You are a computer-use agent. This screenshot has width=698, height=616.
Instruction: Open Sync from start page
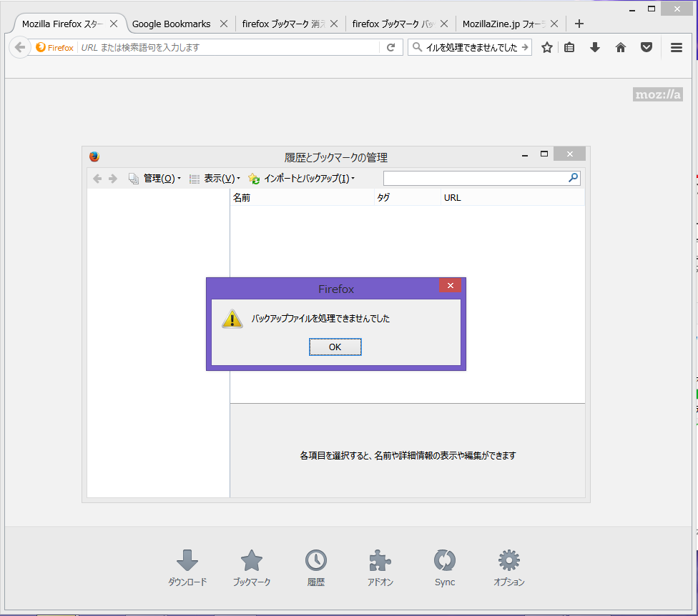[445, 568]
